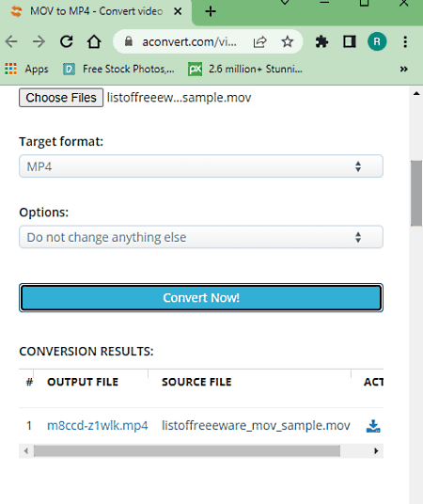Open the Target format MP4 dropdown
The height and width of the screenshot is (504, 423).
pyautogui.click(x=201, y=166)
